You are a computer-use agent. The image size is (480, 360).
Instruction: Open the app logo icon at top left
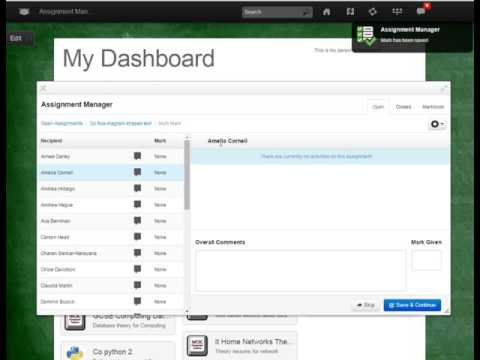tap(24, 12)
